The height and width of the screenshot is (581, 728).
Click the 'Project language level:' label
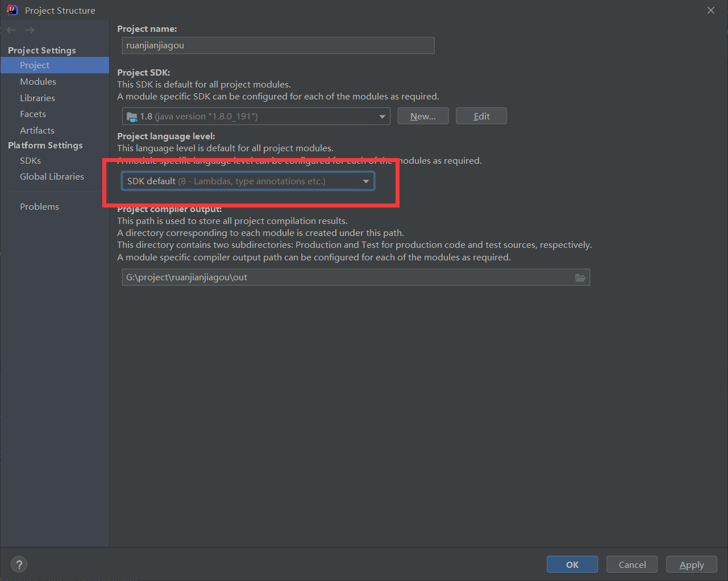(x=166, y=136)
